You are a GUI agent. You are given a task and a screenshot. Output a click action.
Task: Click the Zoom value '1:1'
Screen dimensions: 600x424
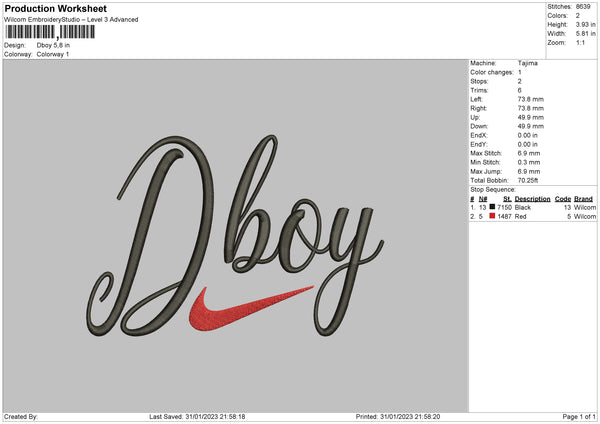(580, 42)
